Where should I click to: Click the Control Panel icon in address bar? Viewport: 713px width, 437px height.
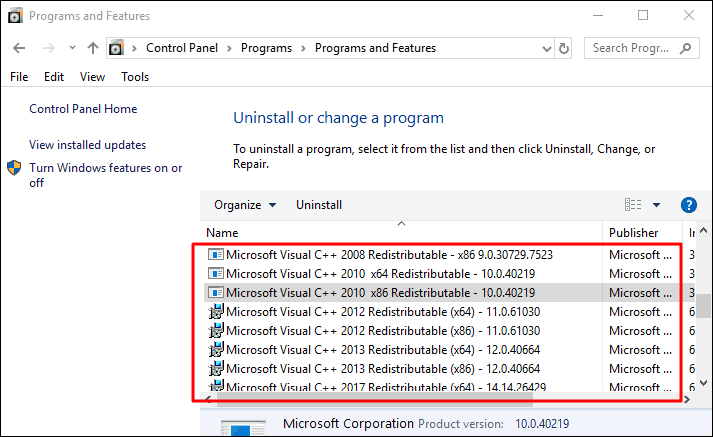tap(116, 48)
